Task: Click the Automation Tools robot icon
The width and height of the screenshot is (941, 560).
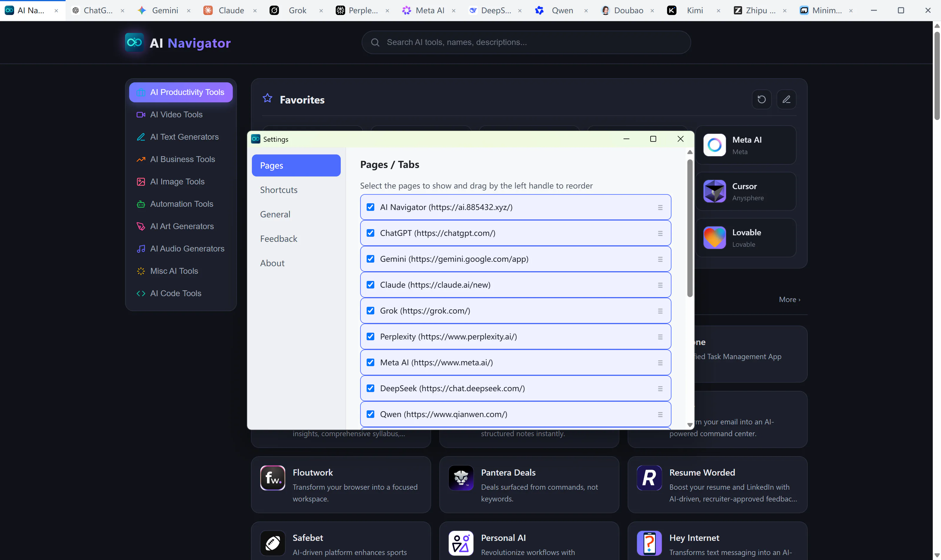Action: click(141, 204)
